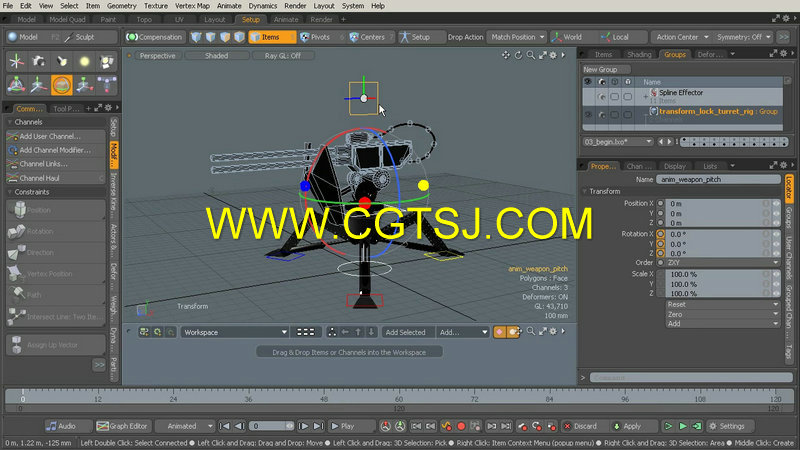Open Channel Links
The image size is (800, 450).
pos(55,164)
